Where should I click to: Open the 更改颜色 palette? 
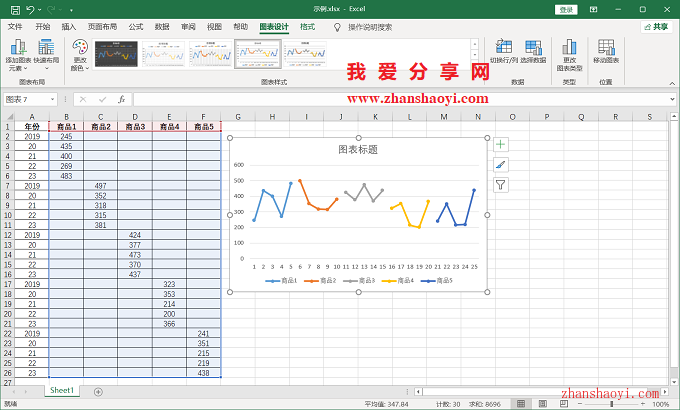pos(80,55)
